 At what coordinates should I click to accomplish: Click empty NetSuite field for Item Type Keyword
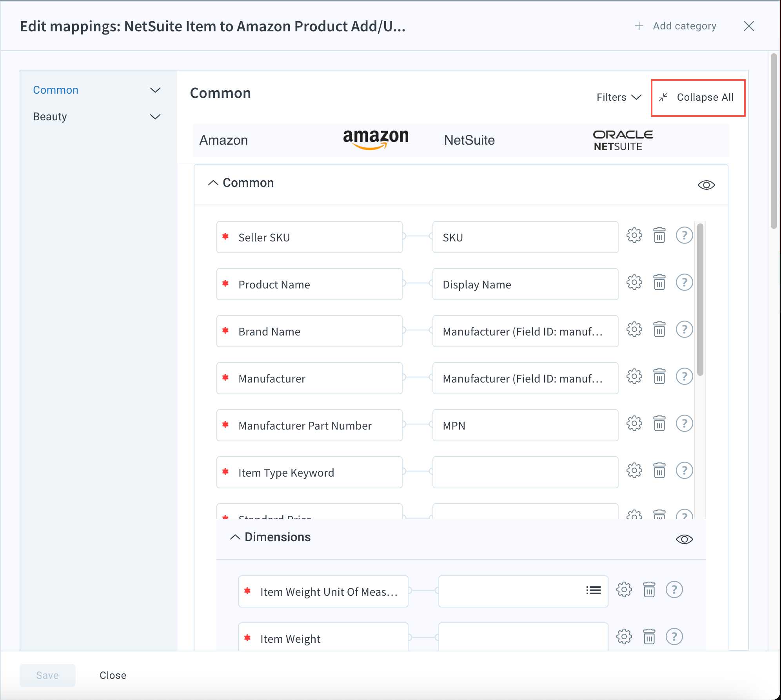(525, 472)
